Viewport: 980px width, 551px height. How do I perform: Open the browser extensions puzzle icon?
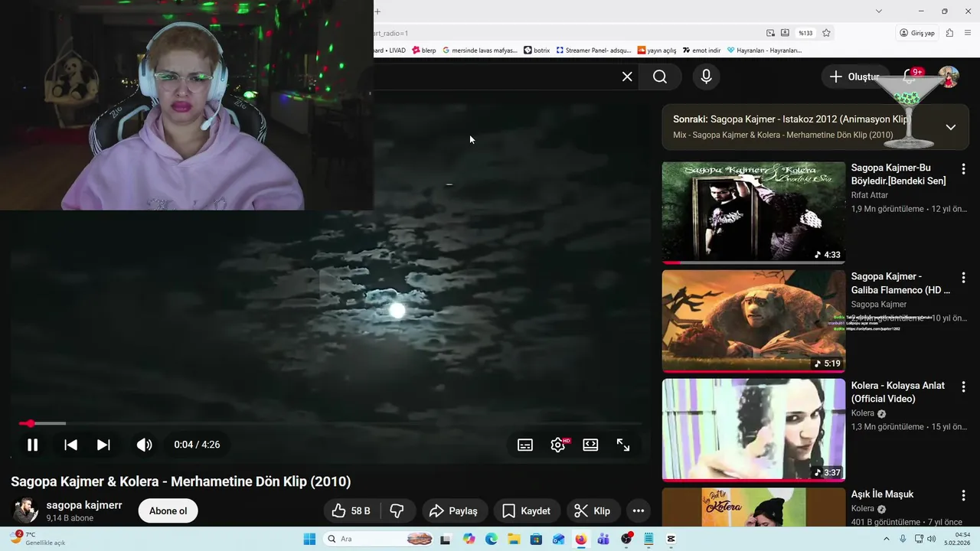[x=949, y=33]
